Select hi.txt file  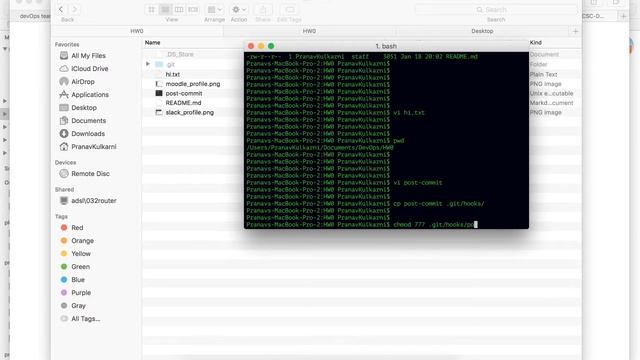pos(172,74)
